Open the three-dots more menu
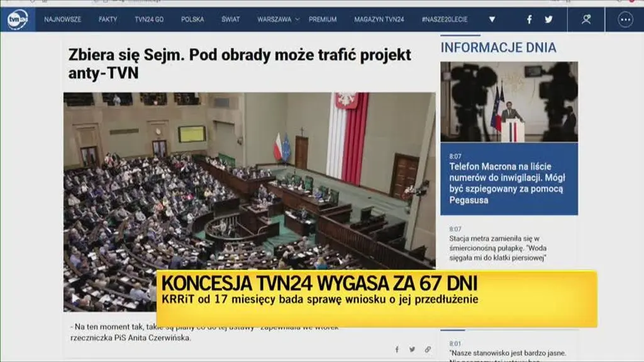 coord(625,20)
